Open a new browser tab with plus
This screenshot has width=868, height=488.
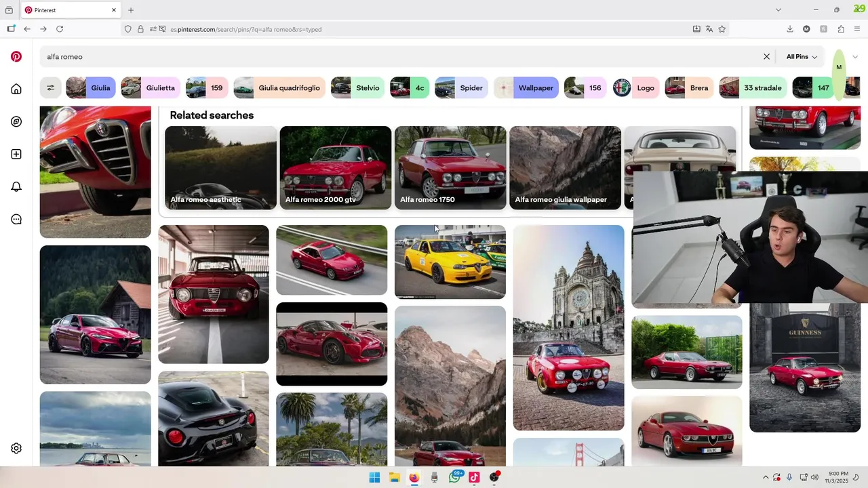[131, 10]
